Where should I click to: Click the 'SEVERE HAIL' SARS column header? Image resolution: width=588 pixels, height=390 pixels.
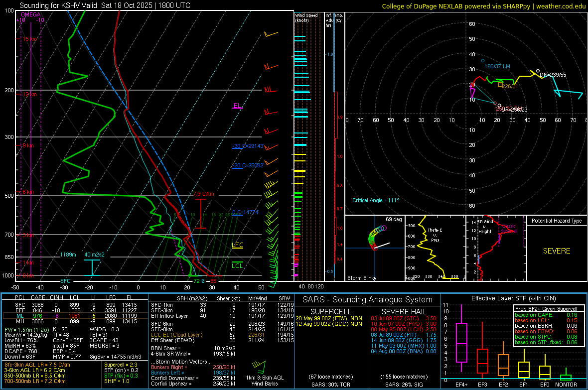pyautogui.click(x=404, y=312)
